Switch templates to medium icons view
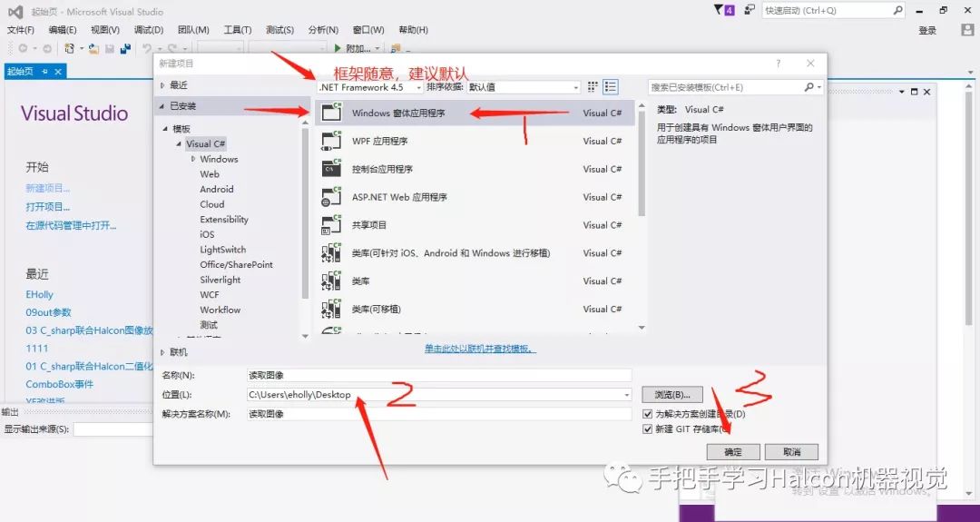 [593, 87]
